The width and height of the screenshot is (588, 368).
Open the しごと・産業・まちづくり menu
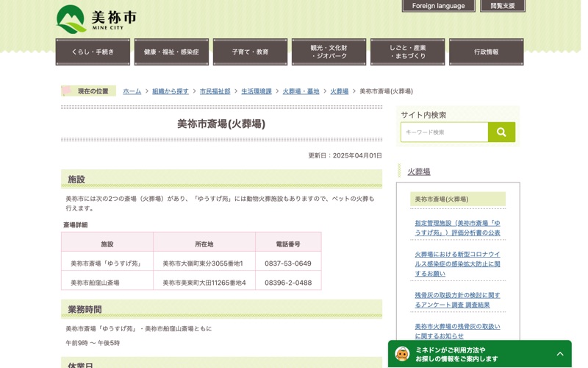(x=408, y=52)
